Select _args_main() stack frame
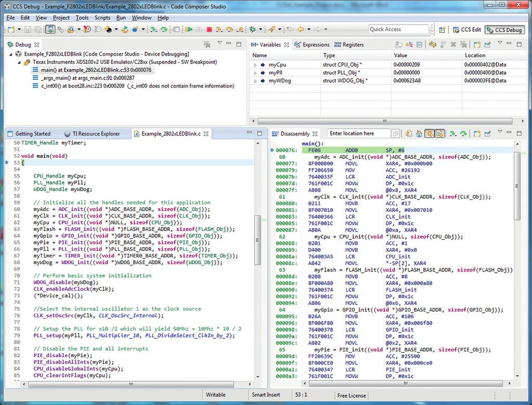The height and width of the screenshot is (405, 532). [x=84, y=78]
